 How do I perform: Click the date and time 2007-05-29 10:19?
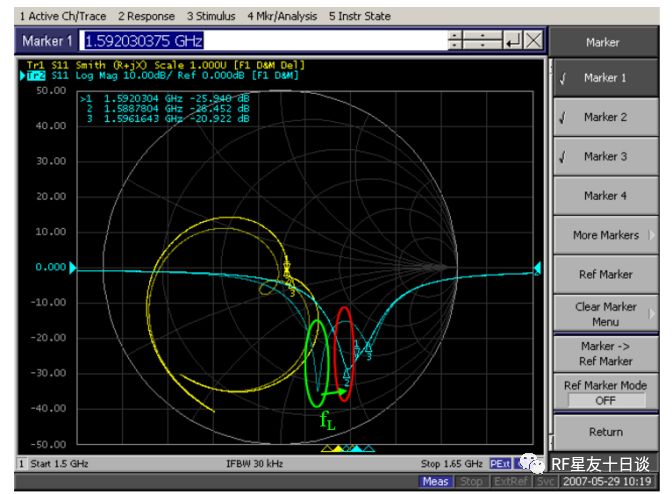coord(607,482)
